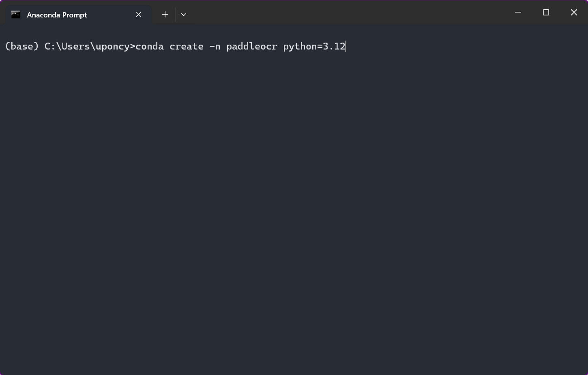Viewport: 588px width, 375px height.
Task: Click the paddleocr environment name
Action: coord(252,47)
